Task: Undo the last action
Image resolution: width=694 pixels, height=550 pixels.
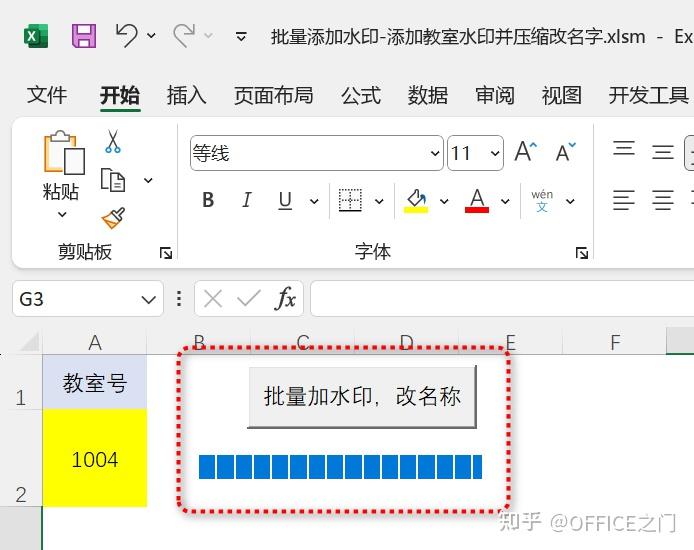Action: point(126,35)
